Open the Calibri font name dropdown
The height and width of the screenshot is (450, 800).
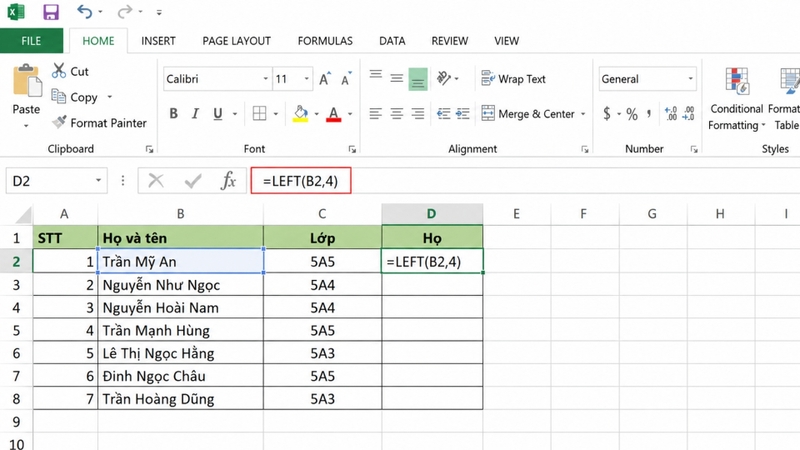click(x=265, y=79)
